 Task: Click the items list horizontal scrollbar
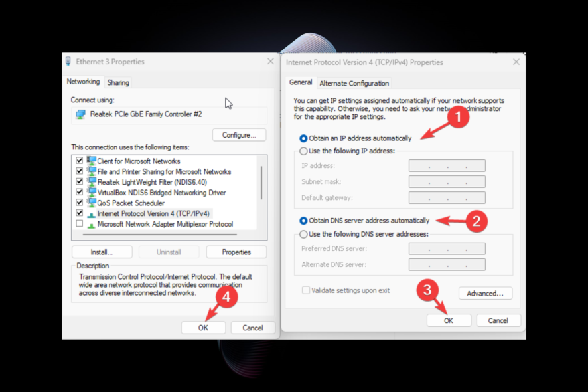pos(160,235)
